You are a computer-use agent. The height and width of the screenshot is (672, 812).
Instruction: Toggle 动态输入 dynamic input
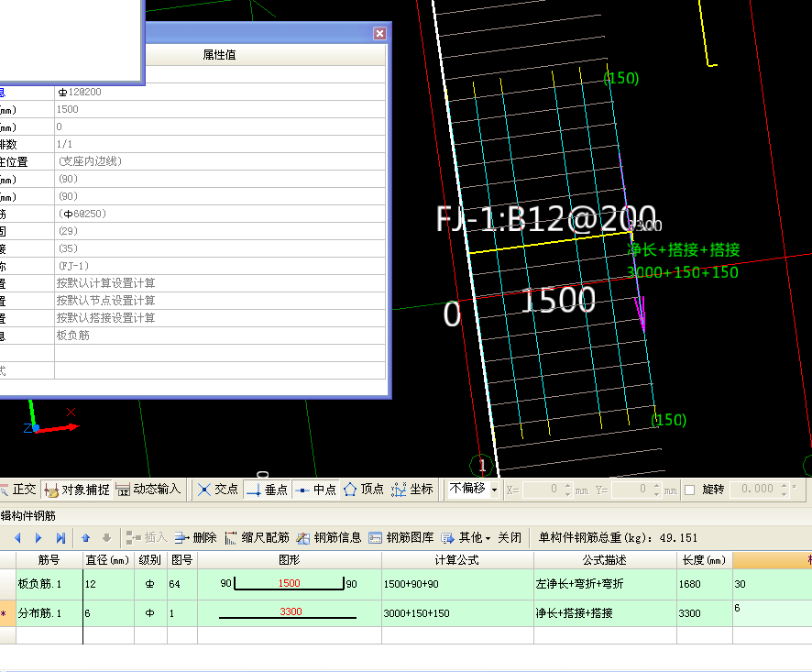click(148, 490)
